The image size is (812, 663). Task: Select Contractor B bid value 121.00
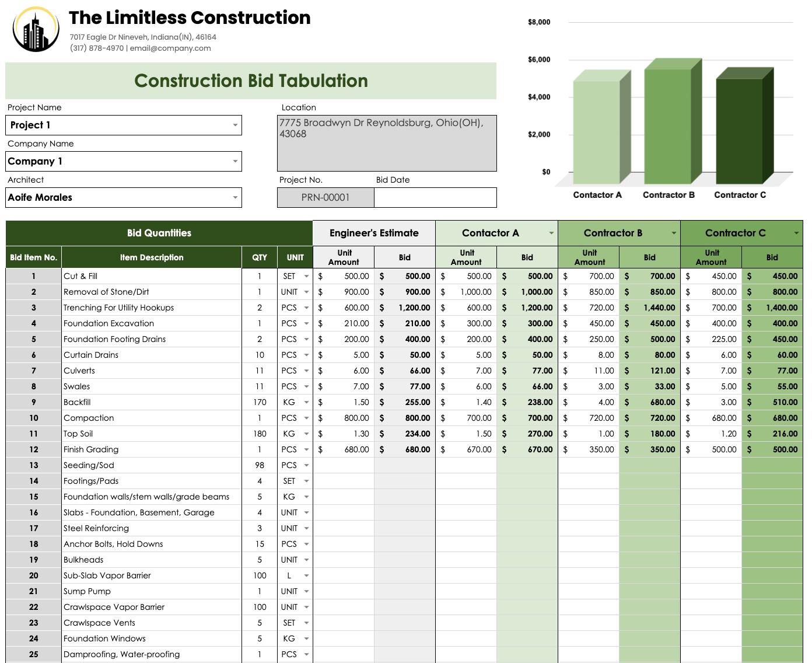coord(650,371)
